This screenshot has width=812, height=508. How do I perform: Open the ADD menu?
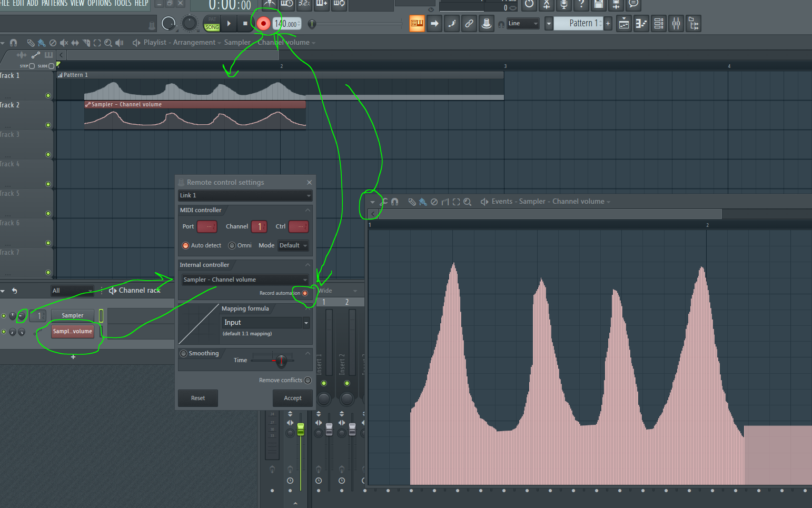click(x=33, y=3)
